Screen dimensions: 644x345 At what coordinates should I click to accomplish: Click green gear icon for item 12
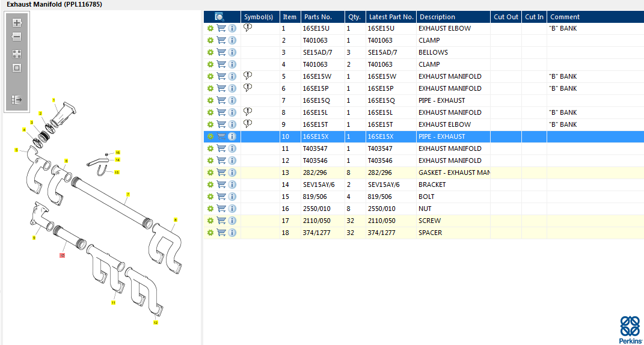click(x=210, y=160)
